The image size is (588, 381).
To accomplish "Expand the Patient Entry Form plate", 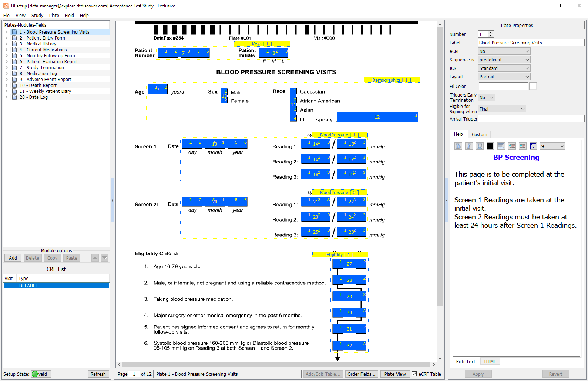I will [x=6, y=38].
